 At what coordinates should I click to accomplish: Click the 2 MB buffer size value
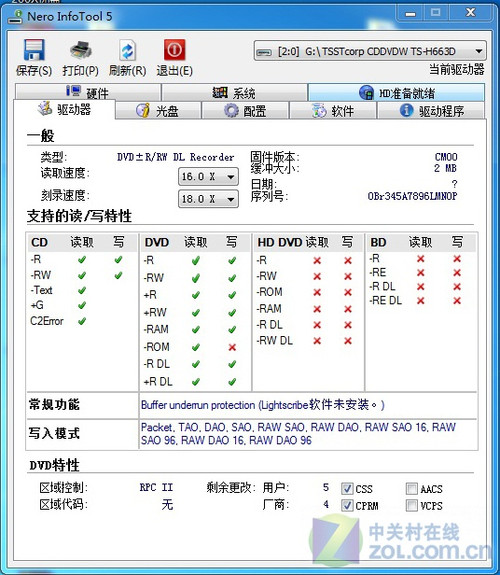pos(445,168)
